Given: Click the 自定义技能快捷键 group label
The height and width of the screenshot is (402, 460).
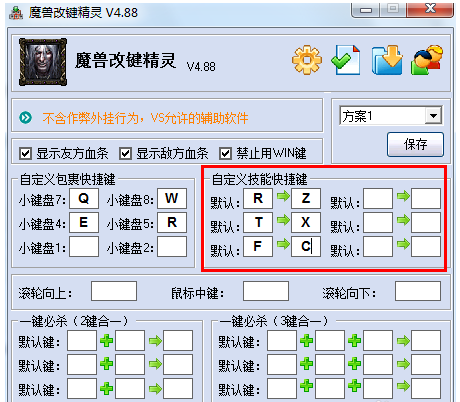Looking at the screenshot, I should pyautogui.click(x=260, y=179).
